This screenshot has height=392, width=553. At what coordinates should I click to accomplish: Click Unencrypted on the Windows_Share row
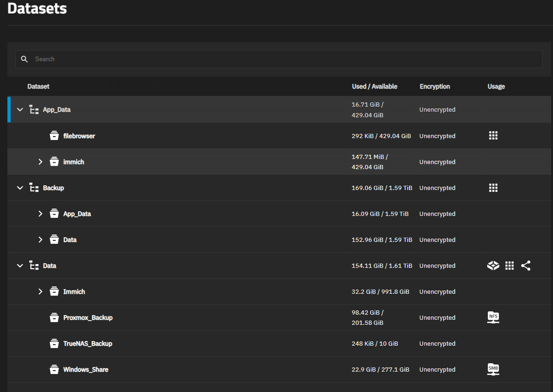point(437,369)
